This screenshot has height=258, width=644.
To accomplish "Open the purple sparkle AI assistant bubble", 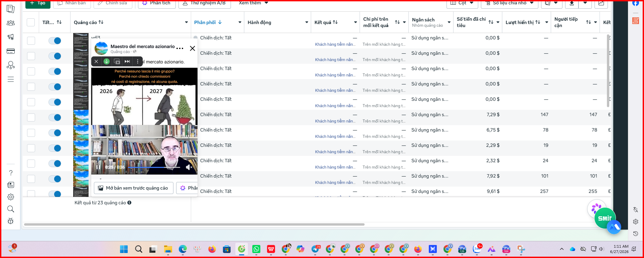I will 597,209.
